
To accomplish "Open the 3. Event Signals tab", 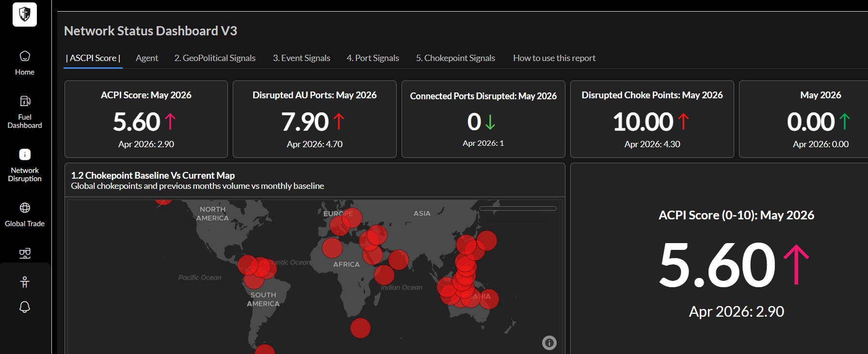I will click(302, 58).
